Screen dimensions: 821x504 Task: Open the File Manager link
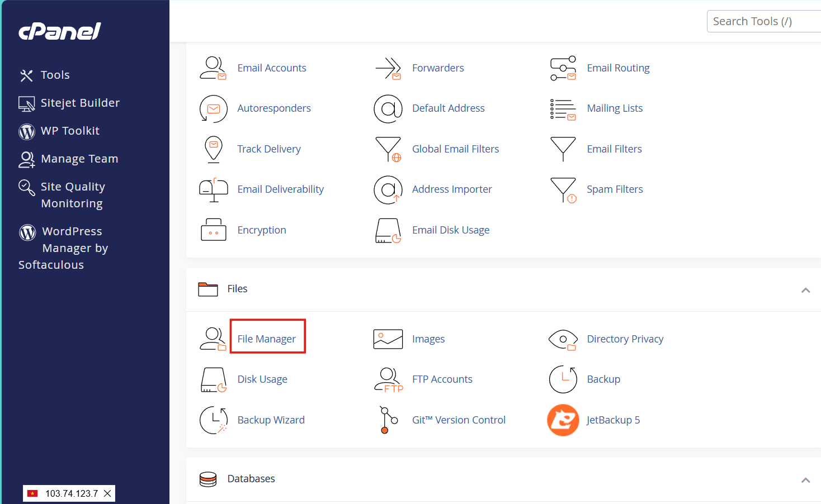pyautogui.click(x=267, y=339)
